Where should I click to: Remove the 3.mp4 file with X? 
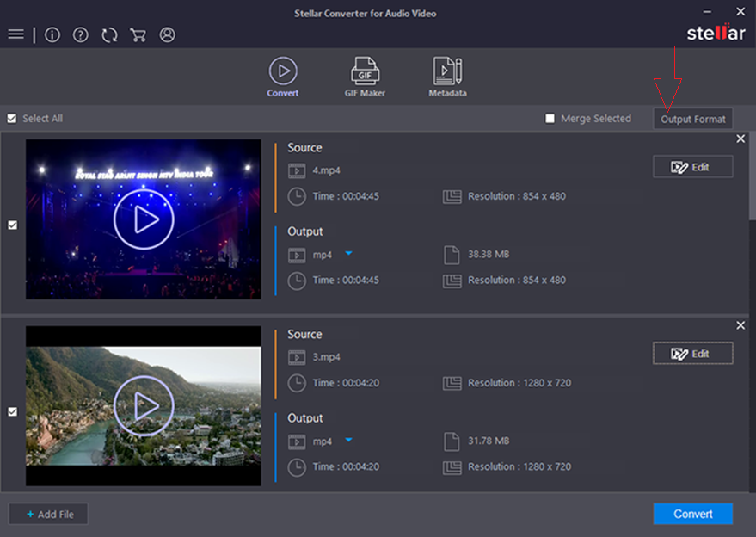[741, 325]
